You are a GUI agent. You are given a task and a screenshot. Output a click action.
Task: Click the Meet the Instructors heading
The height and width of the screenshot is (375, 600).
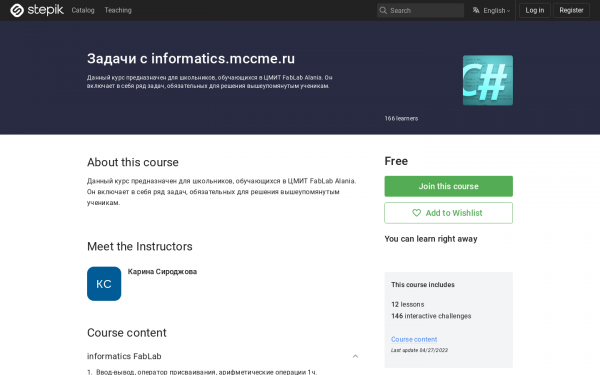[x=140, y=246]
